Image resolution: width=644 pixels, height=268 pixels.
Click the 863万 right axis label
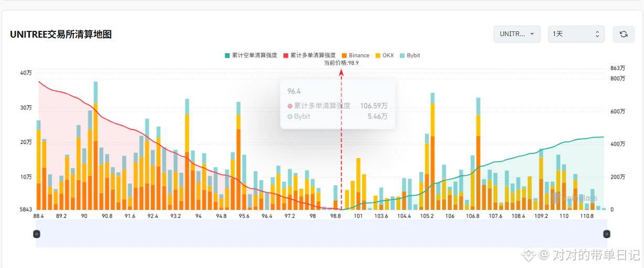(x=618, y=68)
